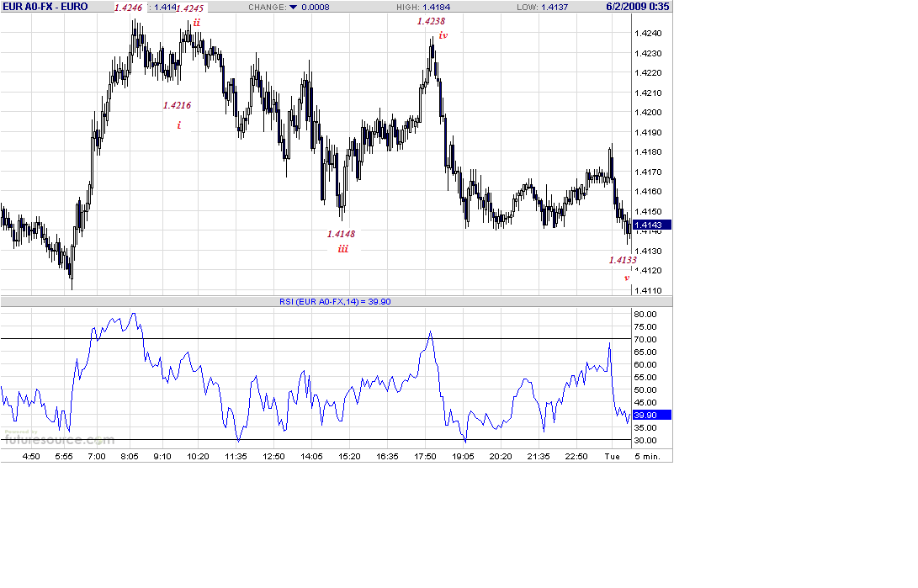Click the 14:05 time axis label
The width and height of the screenshot is (918, 588).
[x=311, y=457]
